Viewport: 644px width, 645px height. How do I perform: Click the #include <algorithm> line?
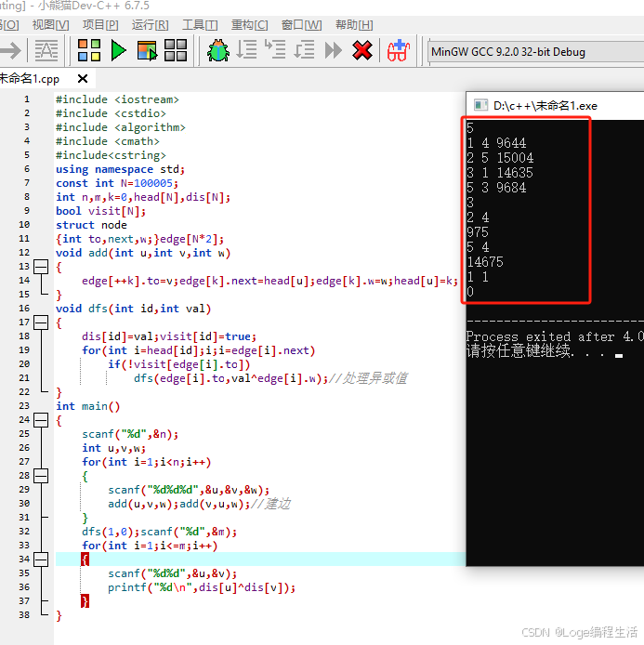[121, 127]
